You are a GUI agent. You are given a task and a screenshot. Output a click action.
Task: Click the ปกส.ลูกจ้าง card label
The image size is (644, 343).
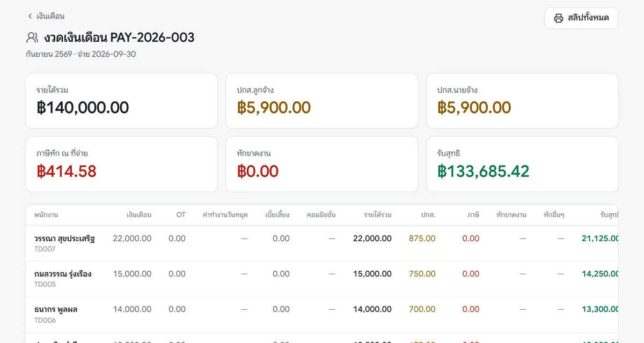255,90
